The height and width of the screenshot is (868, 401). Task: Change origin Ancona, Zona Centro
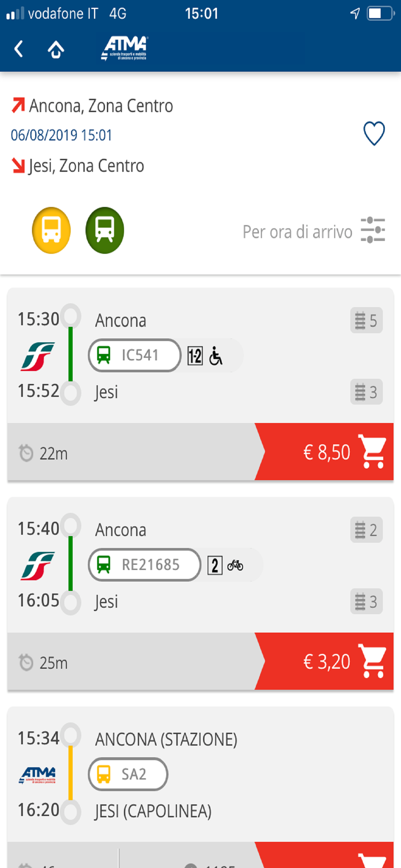101,106
